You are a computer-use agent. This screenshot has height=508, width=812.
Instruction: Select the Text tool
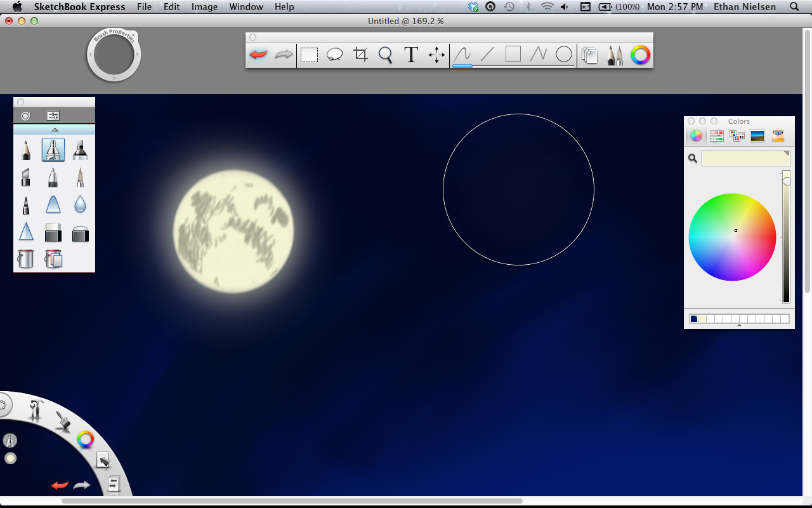411,55
